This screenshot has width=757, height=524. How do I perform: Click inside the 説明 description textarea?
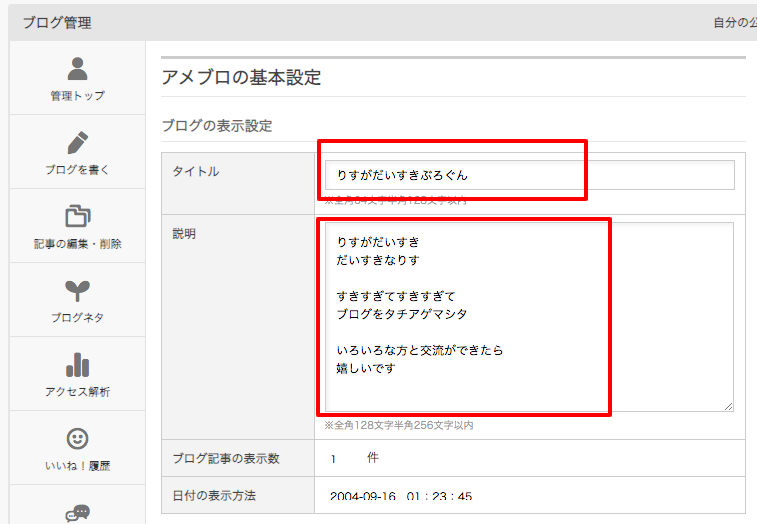click(x=529, y=317)
